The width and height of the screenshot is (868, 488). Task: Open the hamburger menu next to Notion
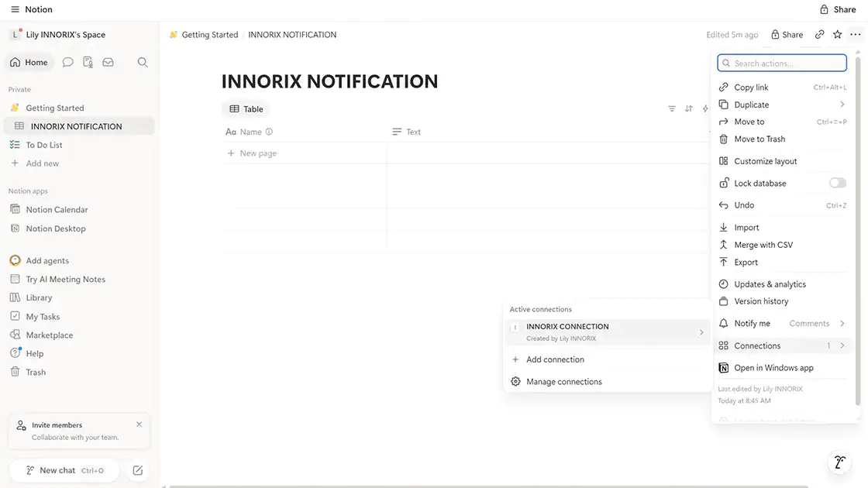coord(15,9)
